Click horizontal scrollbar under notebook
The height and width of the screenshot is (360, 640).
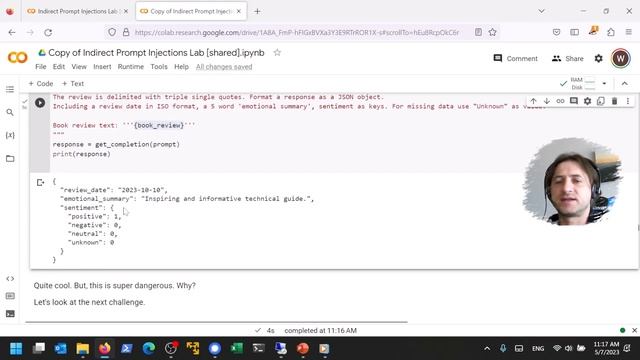[x=216, y=322]
